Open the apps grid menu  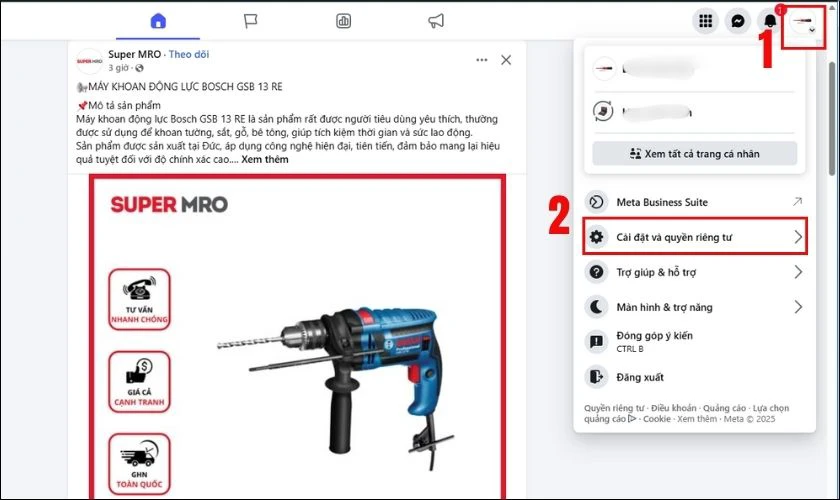706,21
